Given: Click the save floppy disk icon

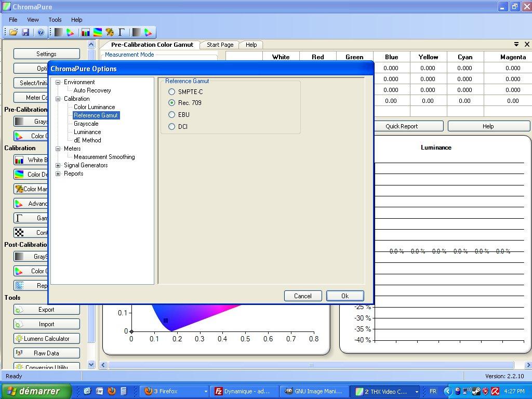Looking at the screenshot, I should [x=25, y=32].
